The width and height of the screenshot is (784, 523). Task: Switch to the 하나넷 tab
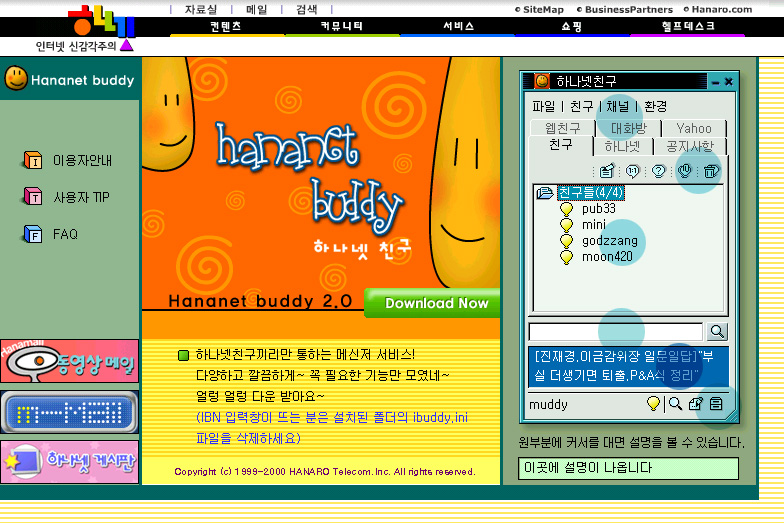(622, 146)
